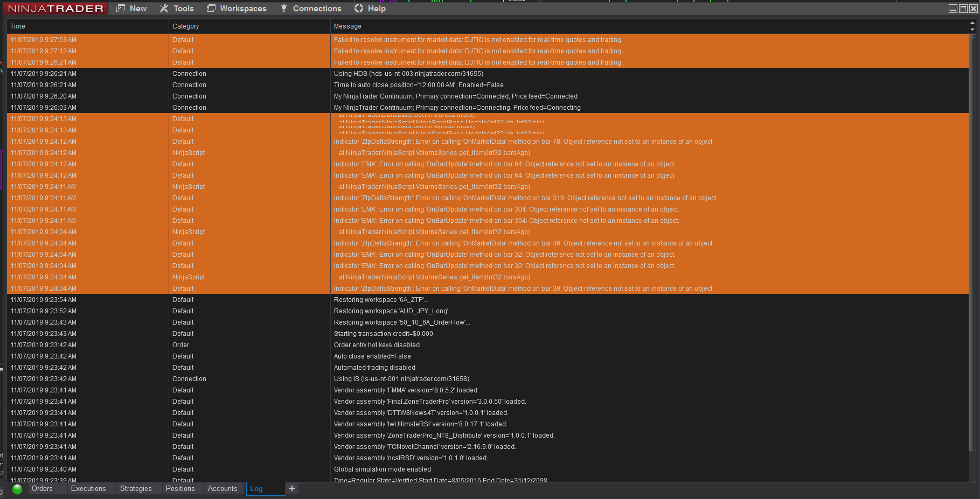Screen dimensions: 980x499
Task: Click the Time column header
Action: pos(88,26)
